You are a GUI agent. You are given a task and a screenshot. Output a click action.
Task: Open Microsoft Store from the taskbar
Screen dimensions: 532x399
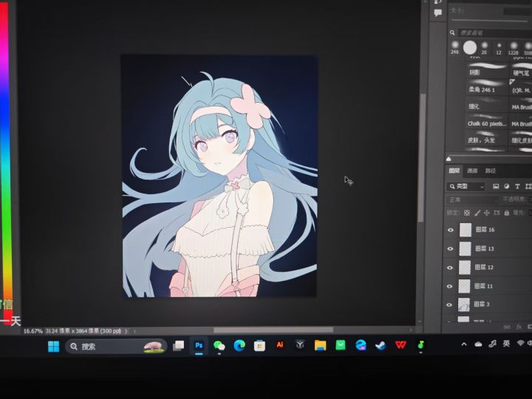pos(259,346)
